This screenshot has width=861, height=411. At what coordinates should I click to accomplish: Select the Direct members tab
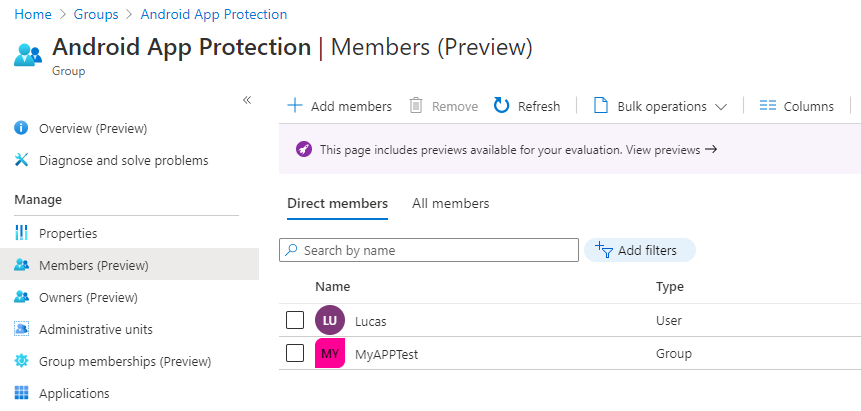click(337, 204)
